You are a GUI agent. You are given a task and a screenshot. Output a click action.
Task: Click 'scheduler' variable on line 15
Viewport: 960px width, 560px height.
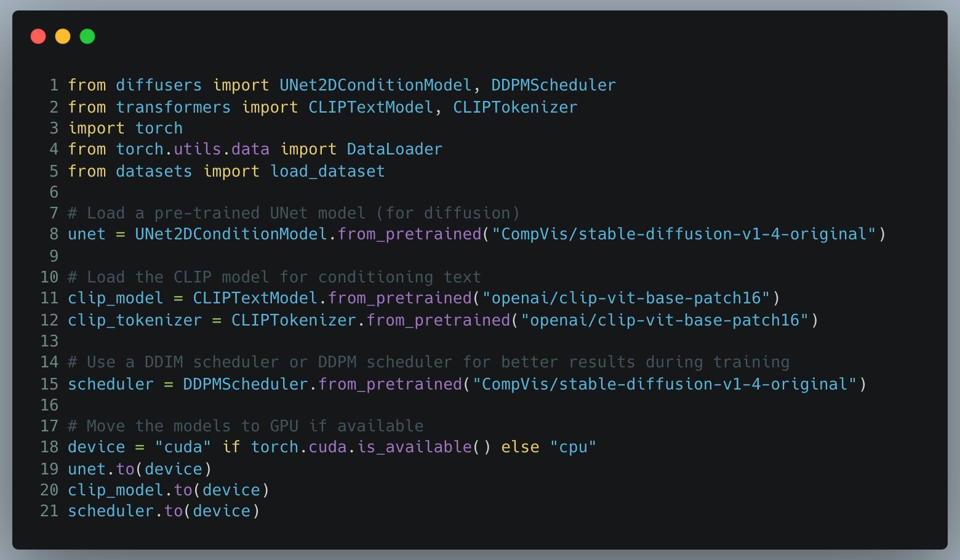pos(111,384)
